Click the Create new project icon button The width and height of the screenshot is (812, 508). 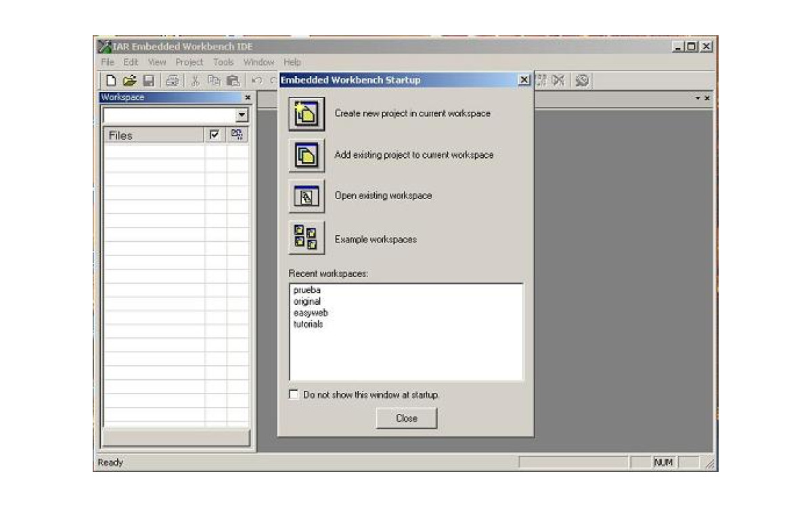307,114
